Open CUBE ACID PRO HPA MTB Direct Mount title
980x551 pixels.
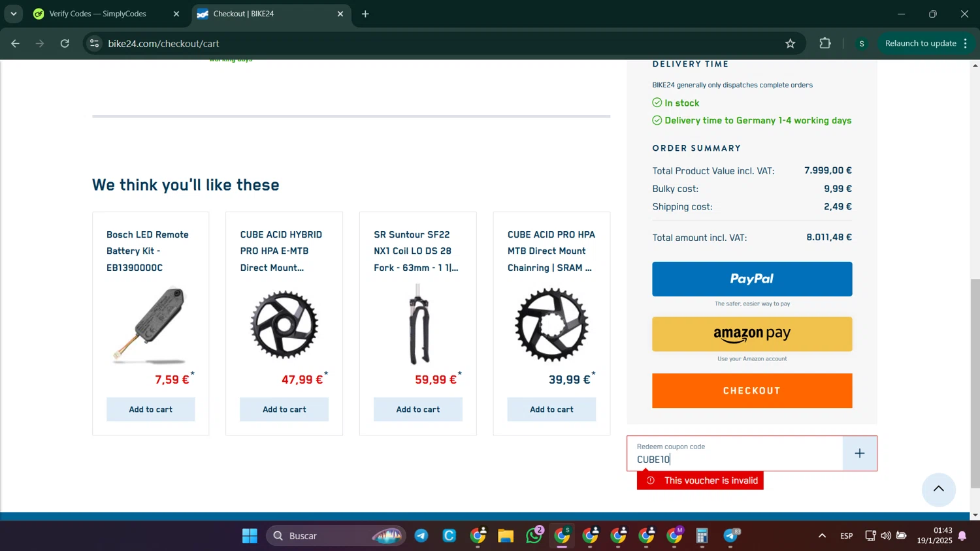(551, 251)
